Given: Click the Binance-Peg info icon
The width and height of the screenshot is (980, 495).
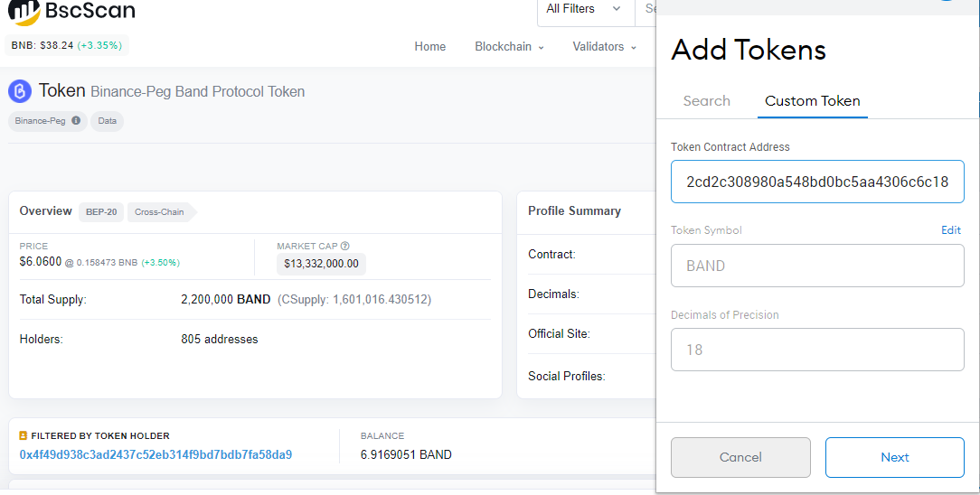Looking at the screenshot, I should (76, 120).
